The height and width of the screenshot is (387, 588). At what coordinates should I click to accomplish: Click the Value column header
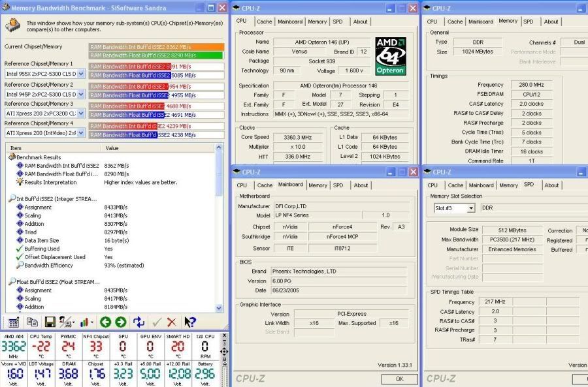(157, 148)
